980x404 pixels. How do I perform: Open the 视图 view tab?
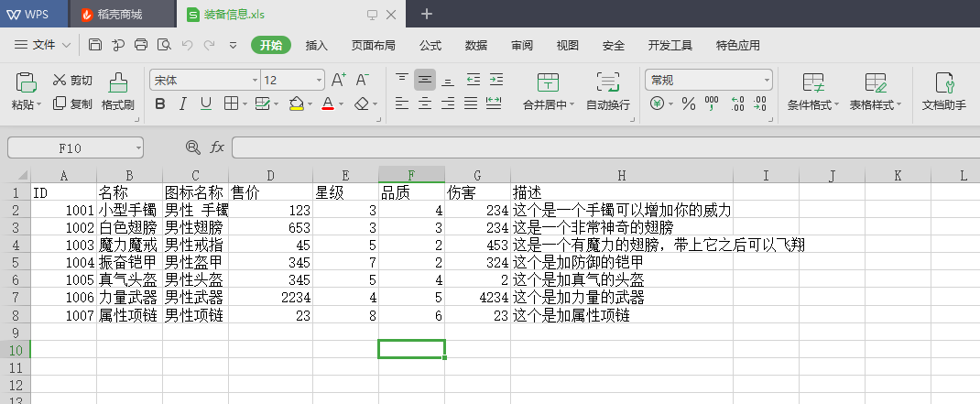point(568,45)
